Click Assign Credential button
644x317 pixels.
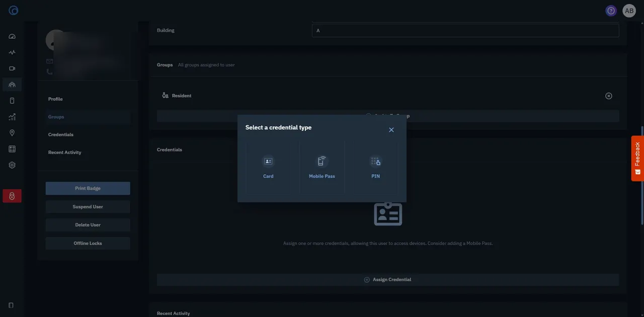click(388, 280)
